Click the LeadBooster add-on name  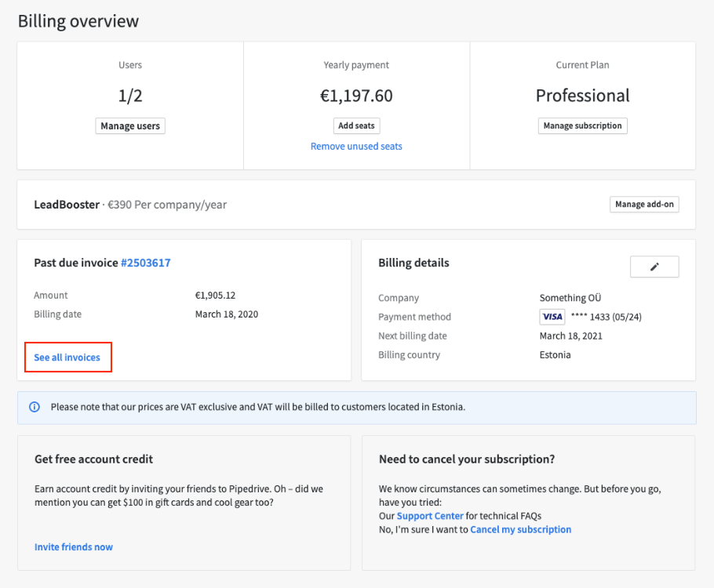(x=67, y=205)
